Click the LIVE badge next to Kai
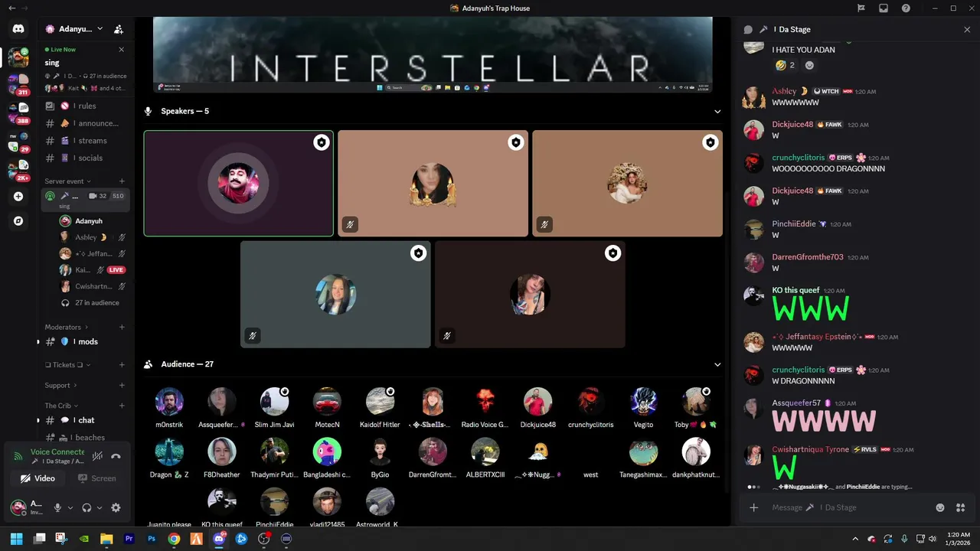980x551 pixels. 116,270
